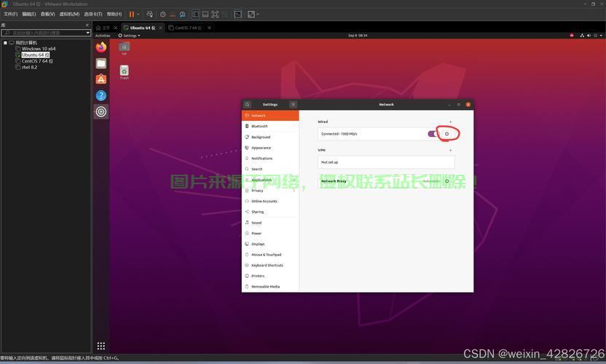Image resolution: width=606 pixels, height=364 pixels.
Task: Launch Firefox from the Ubuntu dock
Action: point(101,47)
